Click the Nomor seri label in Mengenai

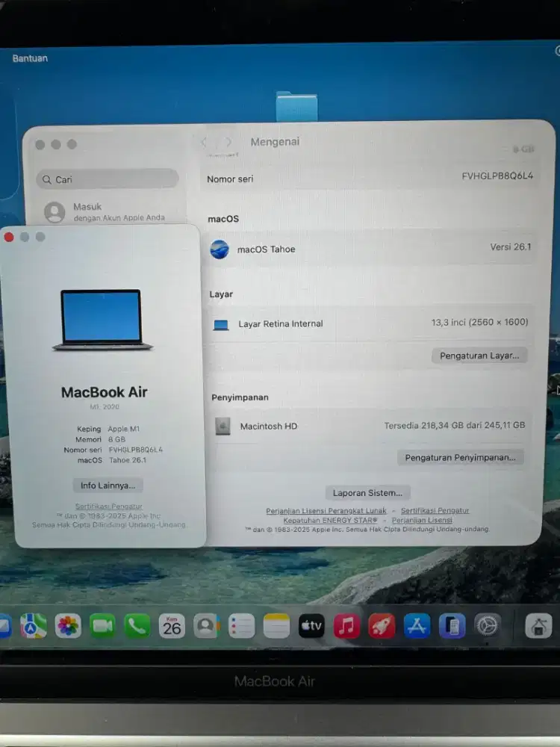(x=230, y=179)
